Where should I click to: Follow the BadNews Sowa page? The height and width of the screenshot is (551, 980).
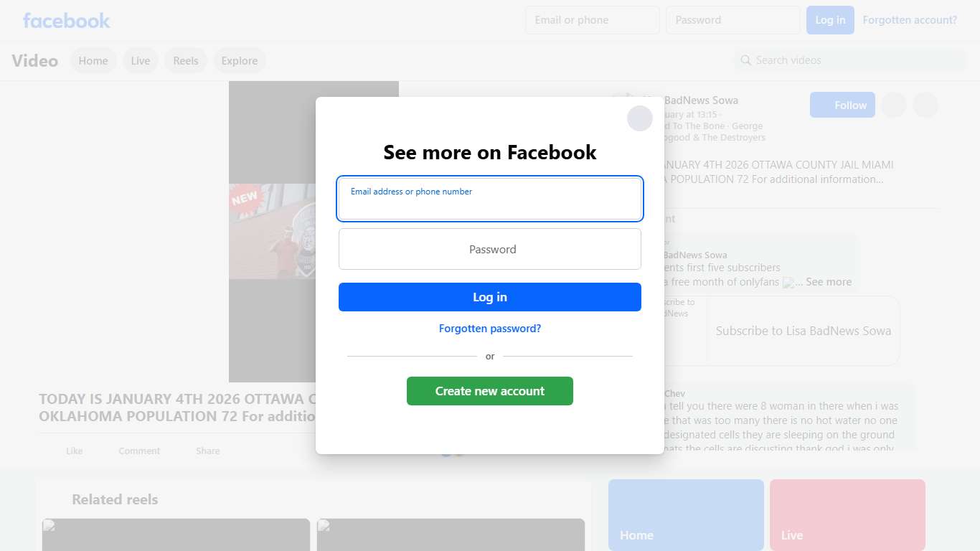842,105
